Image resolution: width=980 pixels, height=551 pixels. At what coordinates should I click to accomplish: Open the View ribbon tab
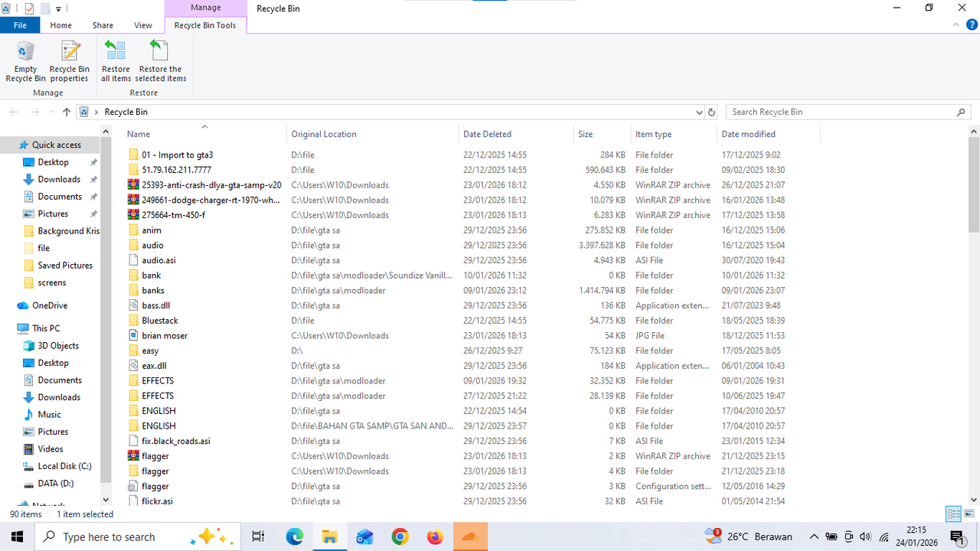[143, 24]
